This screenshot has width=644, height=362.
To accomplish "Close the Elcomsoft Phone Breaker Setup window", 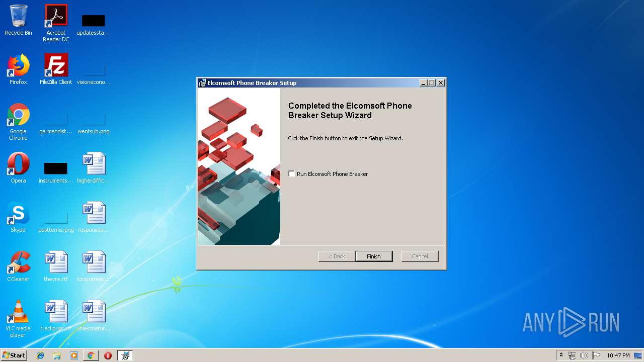I will [441, 83].
